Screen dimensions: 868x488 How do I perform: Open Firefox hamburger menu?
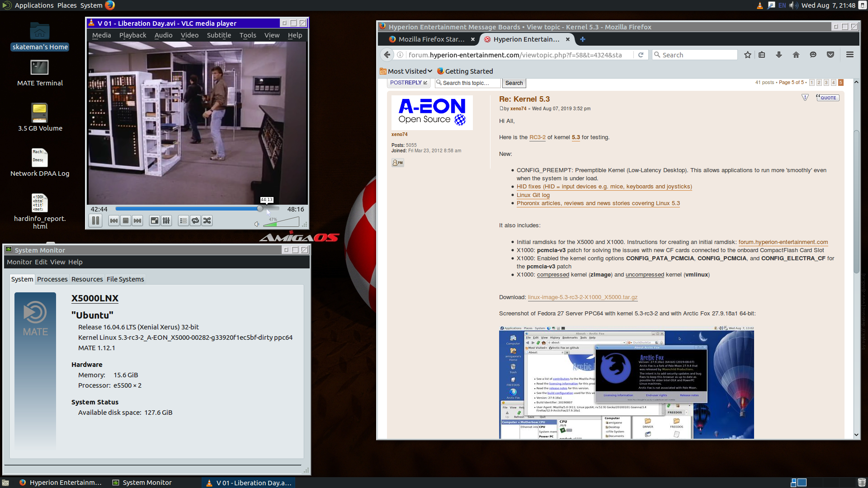[850, 55]
